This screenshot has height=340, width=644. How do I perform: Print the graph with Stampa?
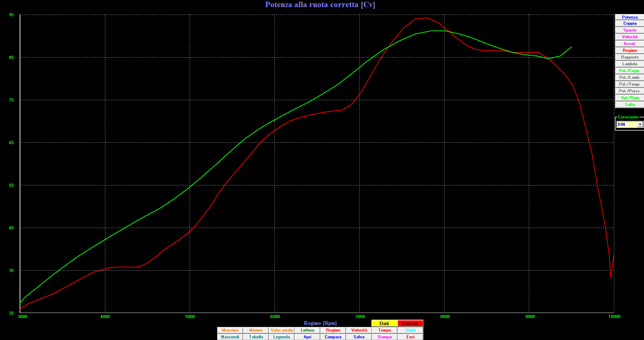[385, 337]
